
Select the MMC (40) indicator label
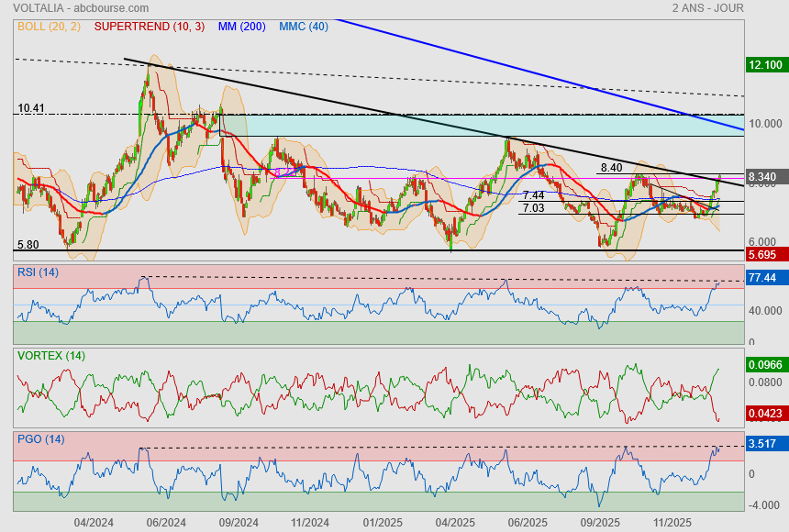click(303, 26)
